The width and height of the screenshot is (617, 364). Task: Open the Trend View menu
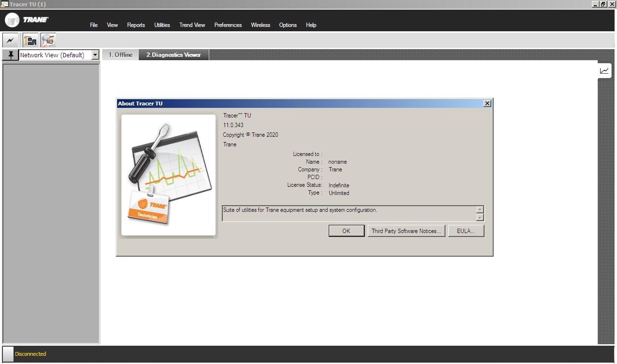(x=192, y=25)
